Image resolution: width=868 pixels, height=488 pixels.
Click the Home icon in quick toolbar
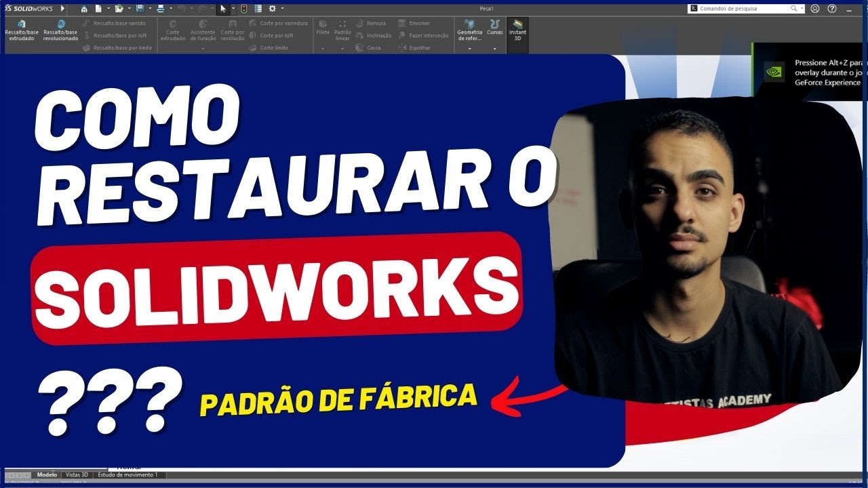coord(84,9)
